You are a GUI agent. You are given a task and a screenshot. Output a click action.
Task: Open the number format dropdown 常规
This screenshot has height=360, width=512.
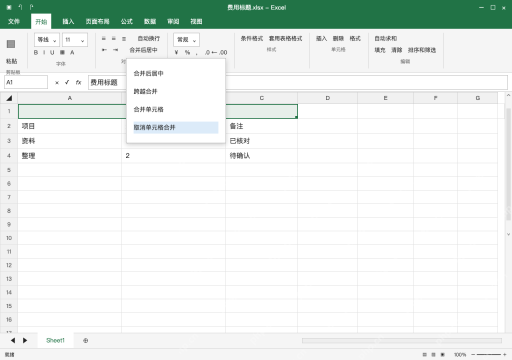(186, 40)
